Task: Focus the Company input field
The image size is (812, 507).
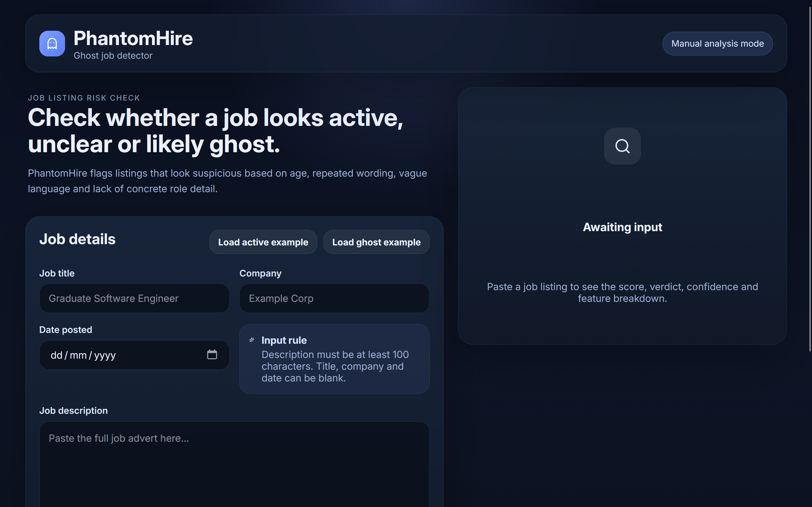Action: click(x=334, y=298)
